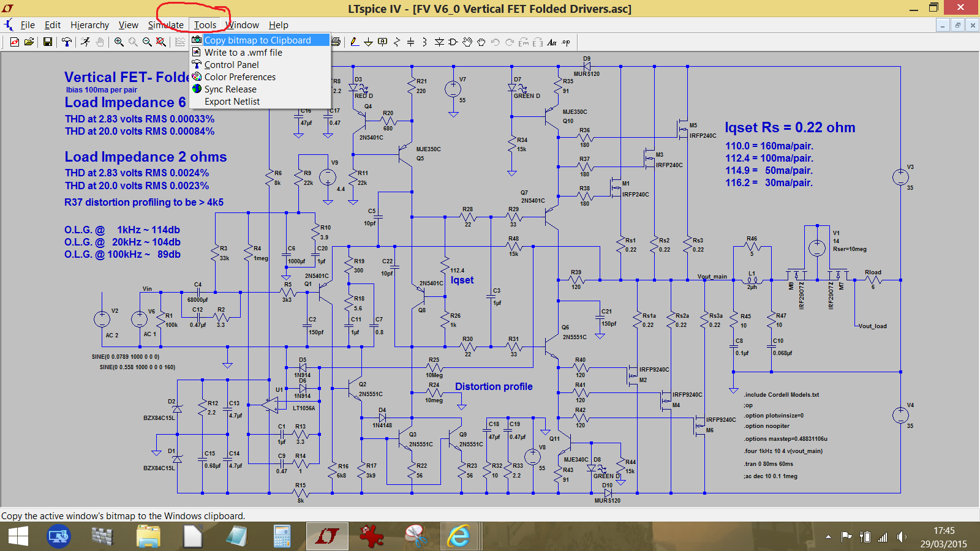Image resolution: width=980 pixels, height=551 pixels.
Task: Click 'SINE(0 0.0789 1000 0 0 0)' source text
Action: [126, 356]
